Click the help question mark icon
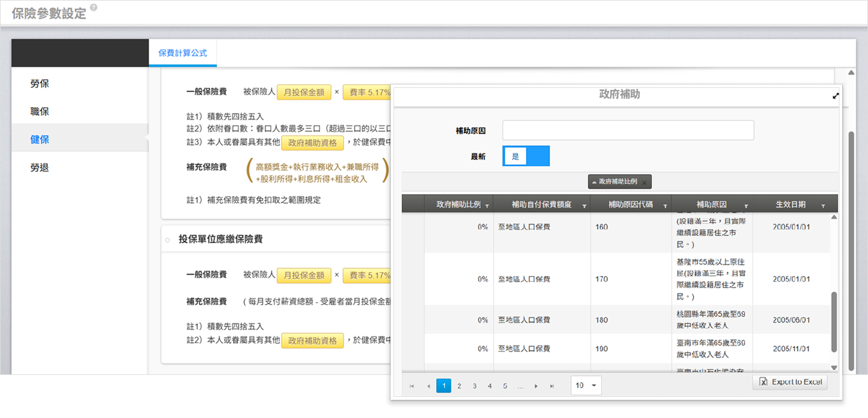Image resolution: width=868 pixels, height=418 pixels. point(94,7)
